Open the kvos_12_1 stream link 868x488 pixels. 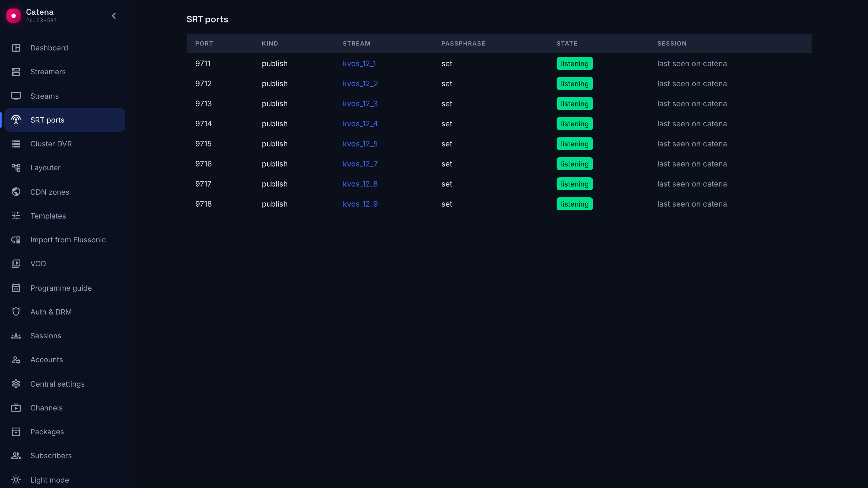359,64
